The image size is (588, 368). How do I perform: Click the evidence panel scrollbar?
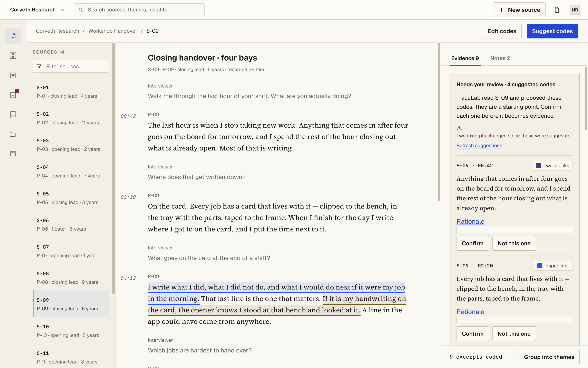[586, 98]
